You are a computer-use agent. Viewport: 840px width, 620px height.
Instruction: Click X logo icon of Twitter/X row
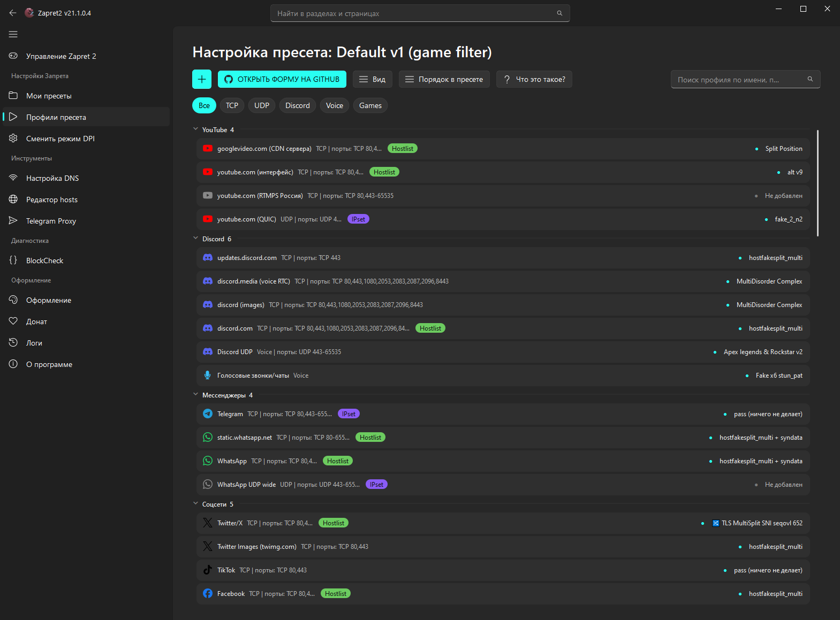click(x=208, y=523)
